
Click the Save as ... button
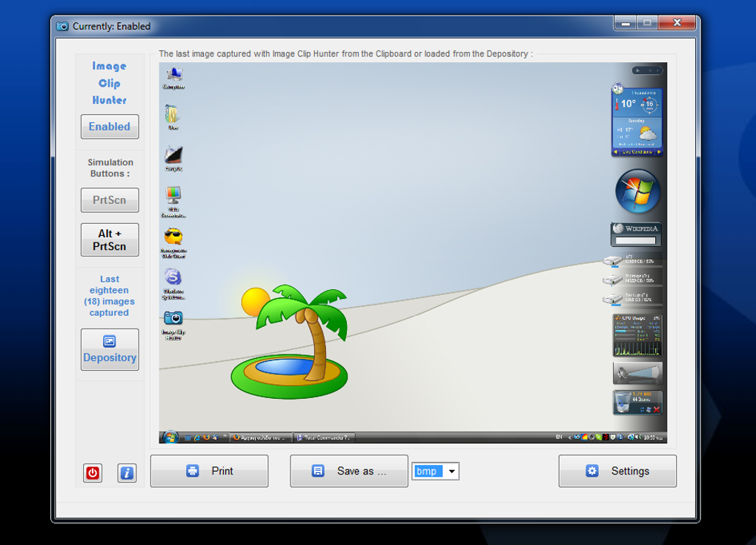click(349, 471)
